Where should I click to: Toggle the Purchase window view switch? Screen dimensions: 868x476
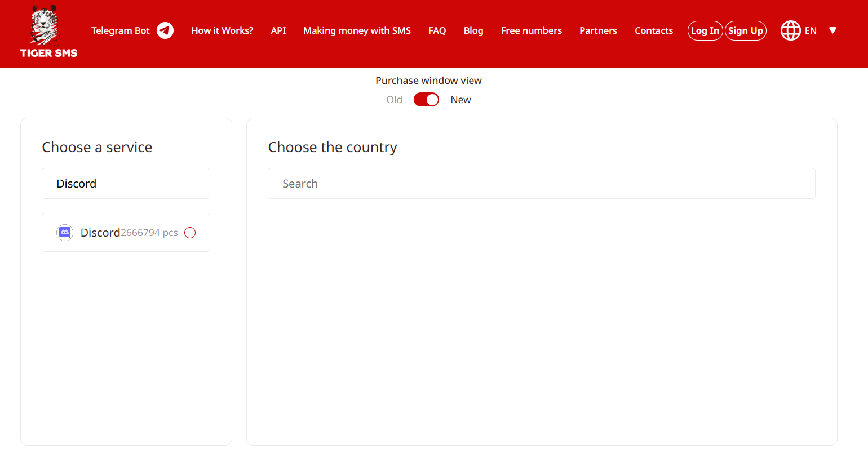tap(426, 100)
